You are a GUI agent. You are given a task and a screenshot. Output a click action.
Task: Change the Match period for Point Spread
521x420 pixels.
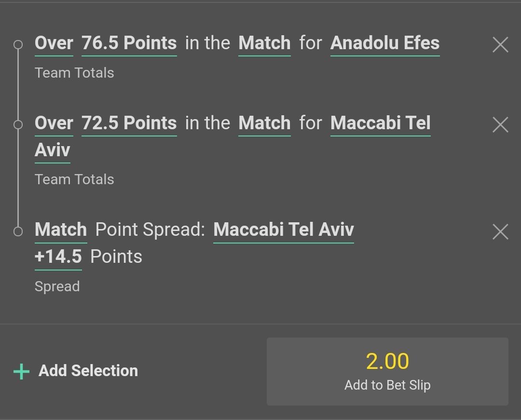click(x=61, y=230)
